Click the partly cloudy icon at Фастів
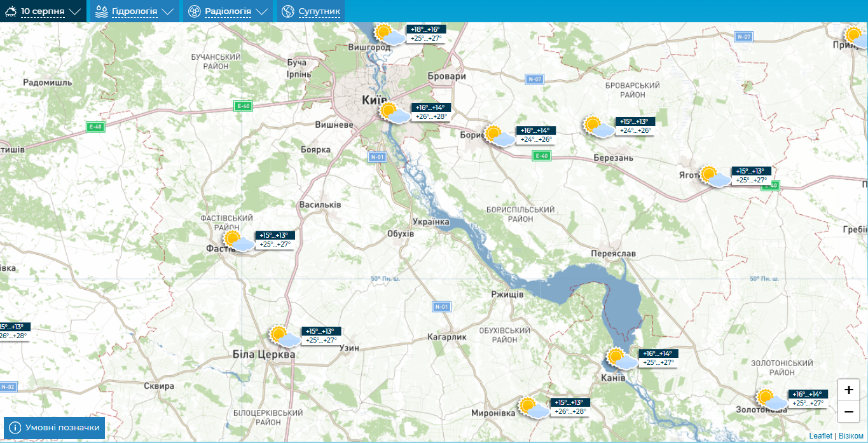This screenshot has height=443, width=868. [x=239, y=242]
